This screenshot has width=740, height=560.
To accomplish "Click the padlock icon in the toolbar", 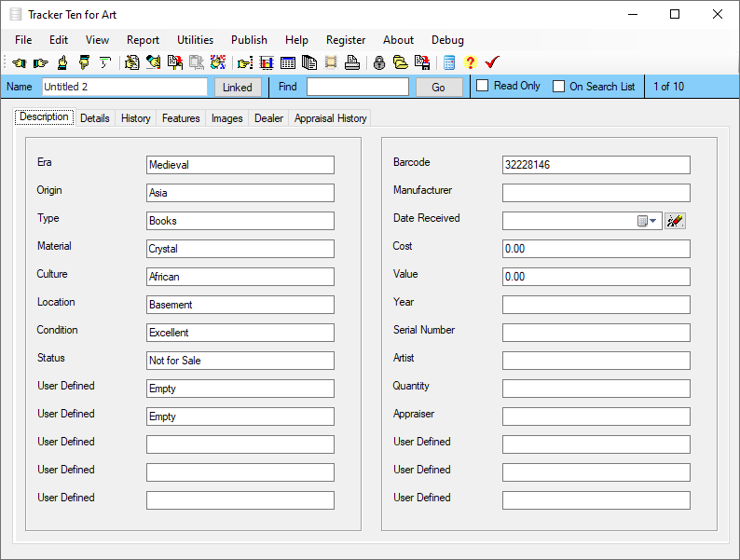I will (379, 63).
